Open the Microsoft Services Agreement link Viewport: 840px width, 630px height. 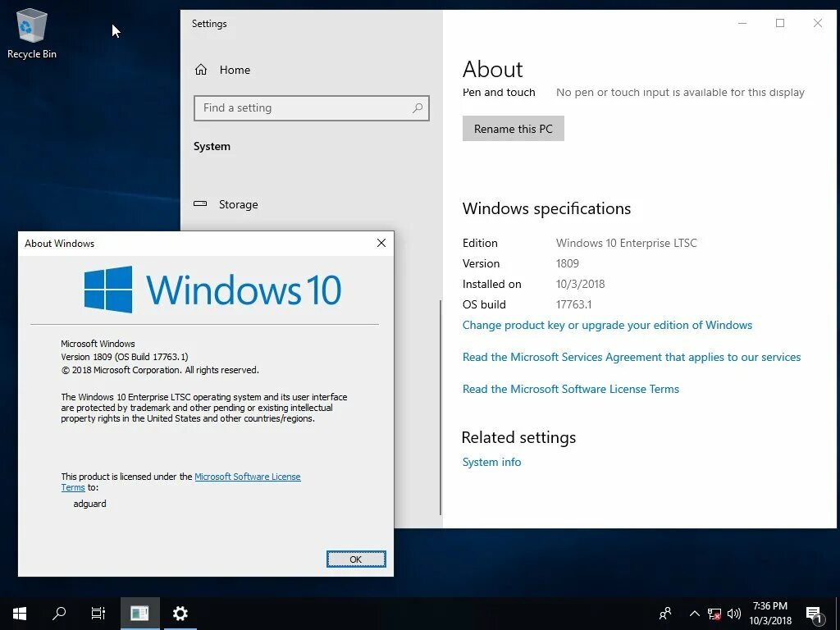[x=632, y=358]
